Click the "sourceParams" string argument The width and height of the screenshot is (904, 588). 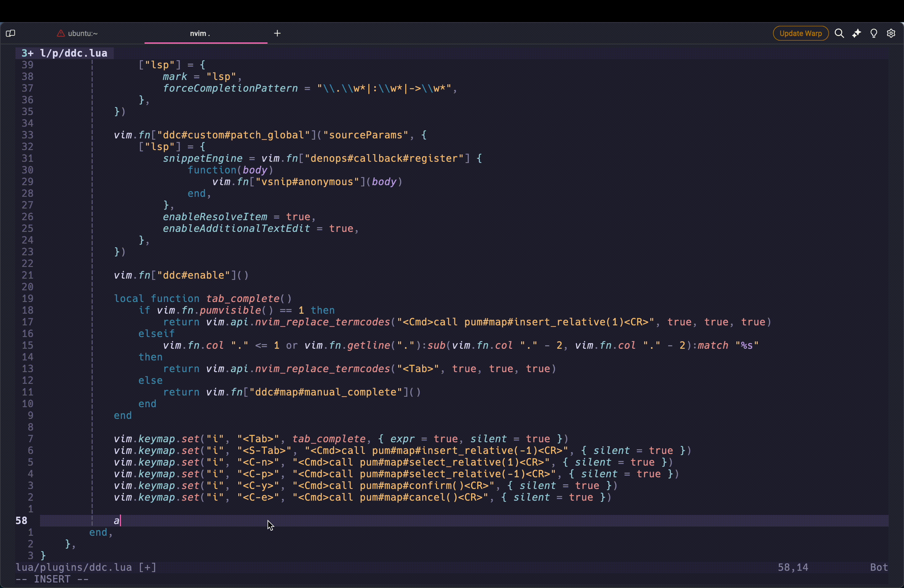[x=366, y=135]
